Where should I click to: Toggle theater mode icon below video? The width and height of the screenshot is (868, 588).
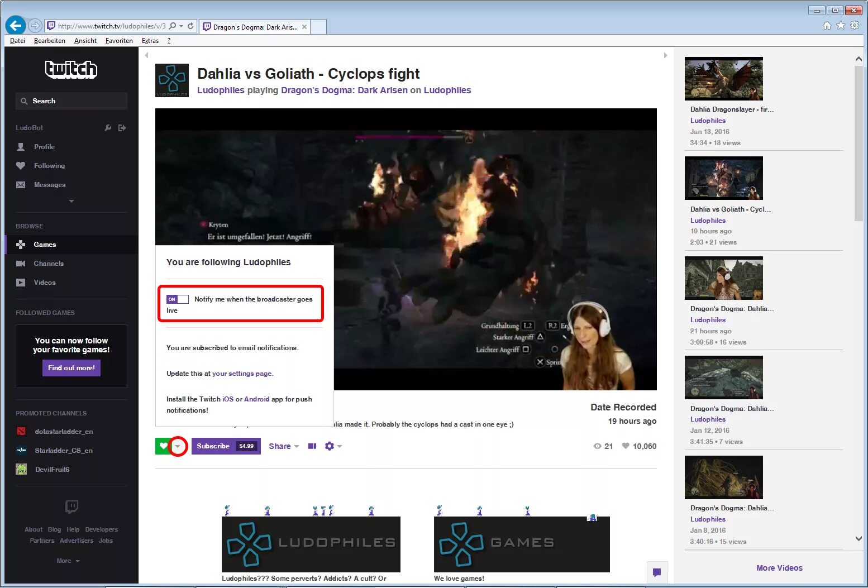tap(312, 446)
